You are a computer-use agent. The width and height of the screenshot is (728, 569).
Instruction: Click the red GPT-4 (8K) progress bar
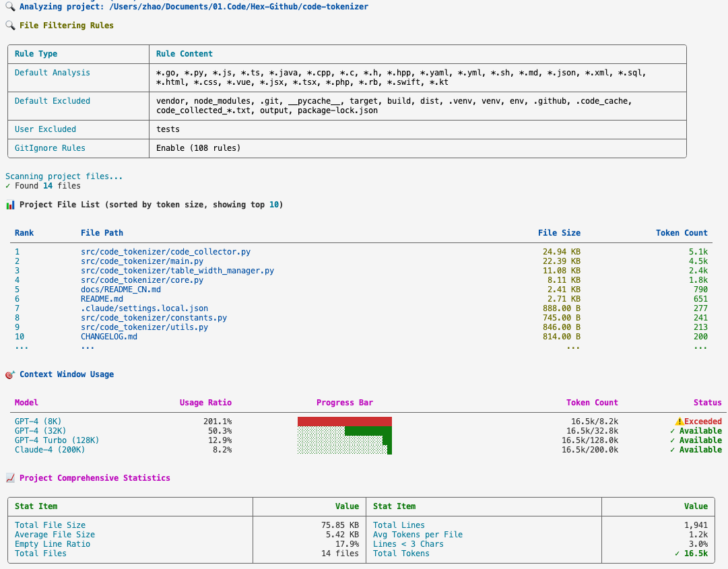[345, 422]
